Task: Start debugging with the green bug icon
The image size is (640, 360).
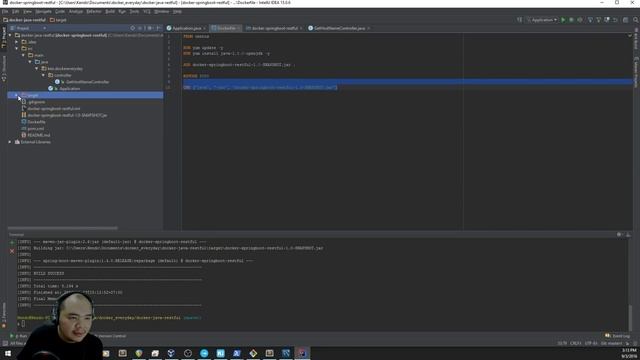Action: 571,20
